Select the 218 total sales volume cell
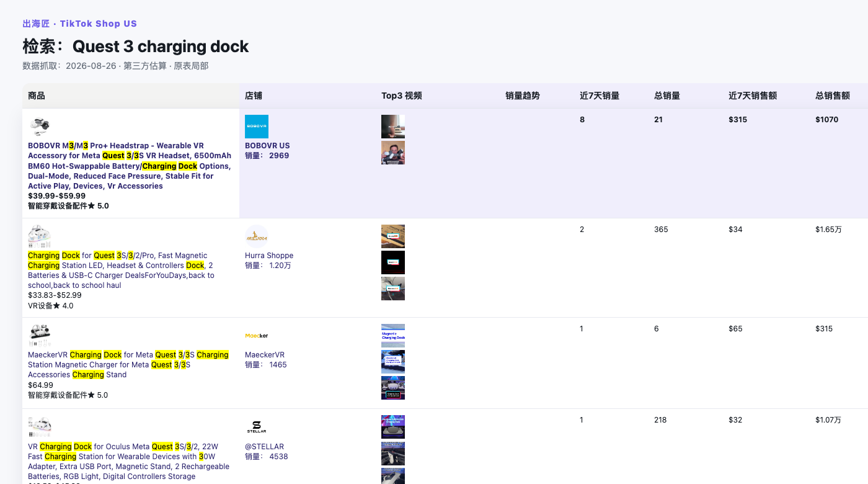 661,420
